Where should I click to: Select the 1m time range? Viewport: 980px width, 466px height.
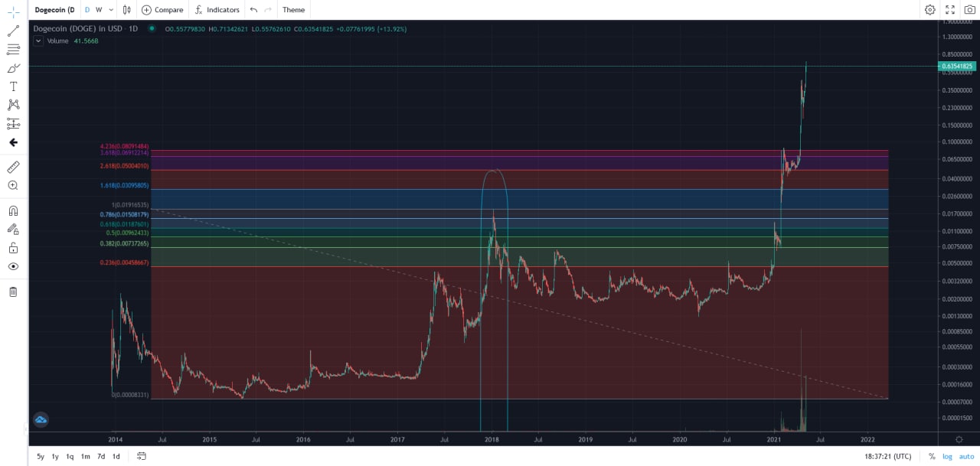[x=86, y=456]
